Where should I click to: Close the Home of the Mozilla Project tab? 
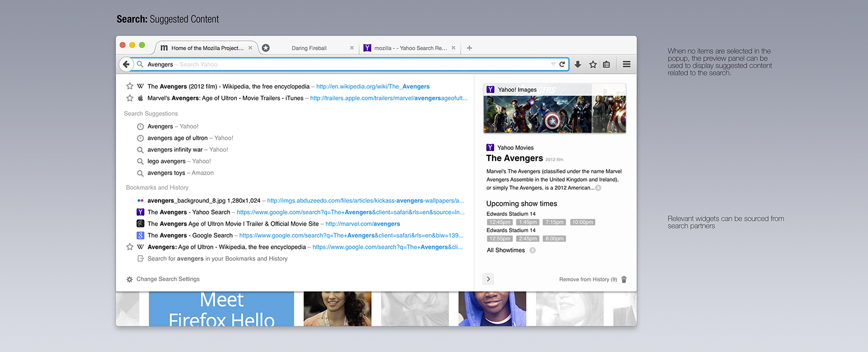(x=250, y=48)
